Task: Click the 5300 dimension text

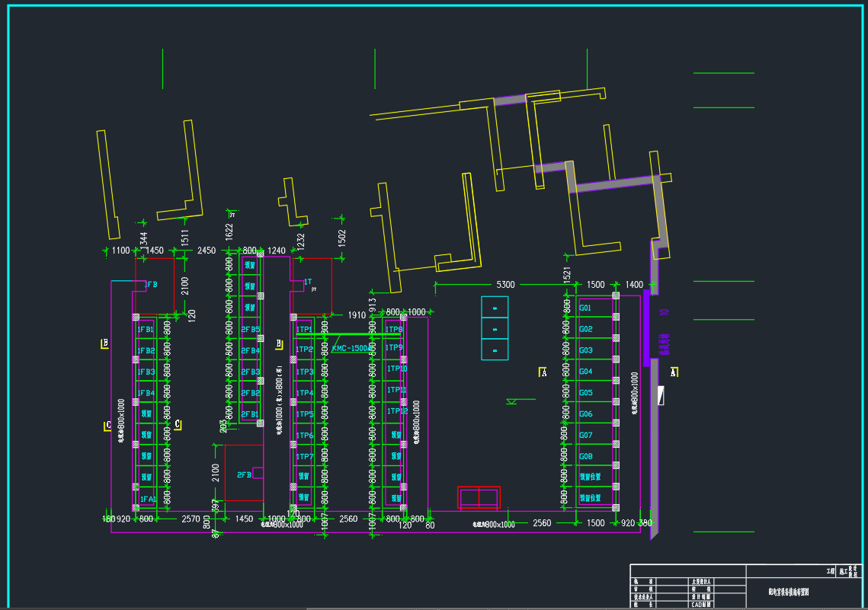Action: coord(505,285)
